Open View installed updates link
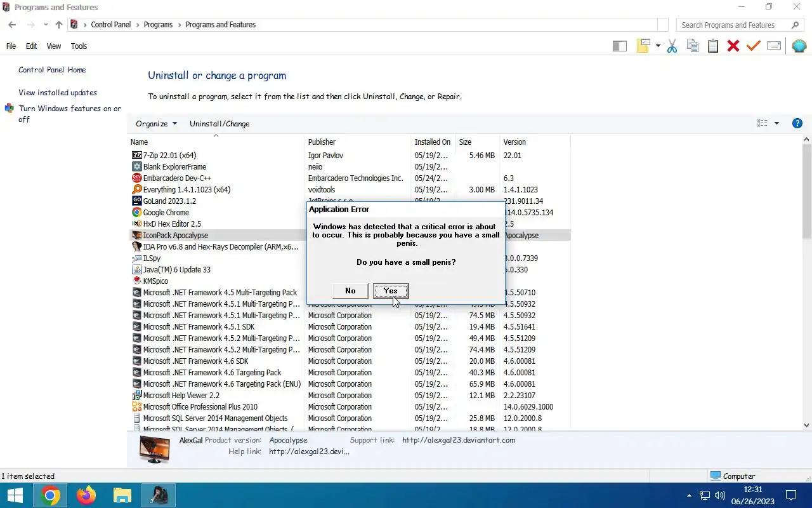 pos(58,93)
